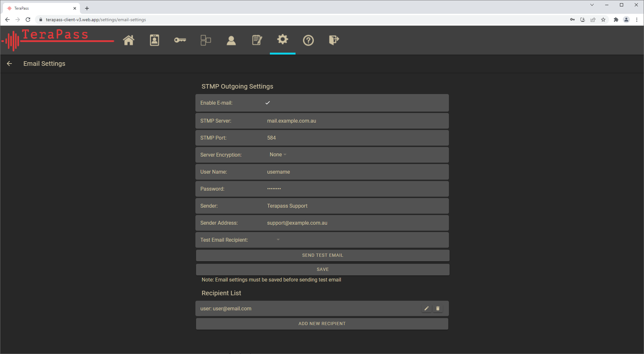This screenshot has width=644, height=354.
Task: Open the users section via person icon
Action: tap(231, 40)
